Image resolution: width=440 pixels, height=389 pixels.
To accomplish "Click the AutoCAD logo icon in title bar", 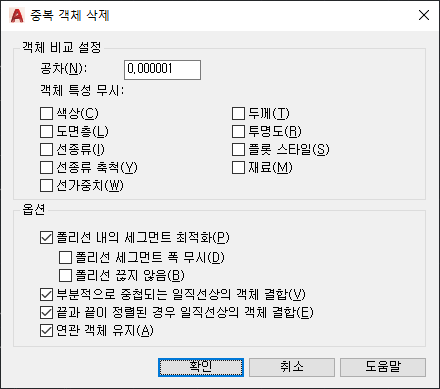I will coord(17,15).
